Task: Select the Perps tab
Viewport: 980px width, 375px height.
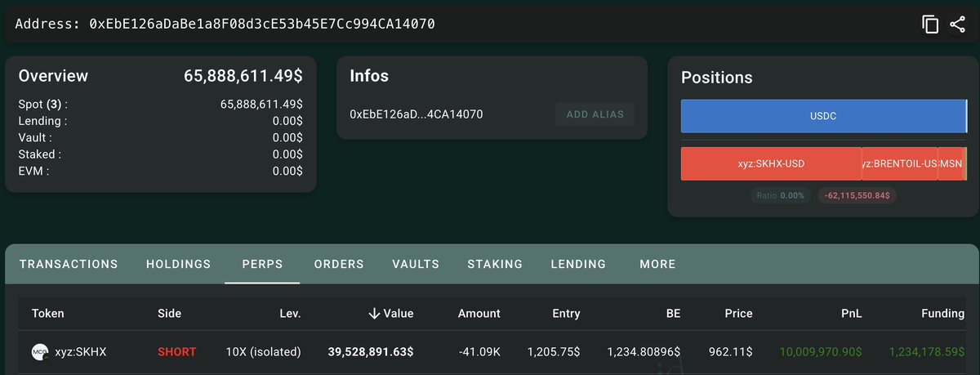Action: point(262,264)
